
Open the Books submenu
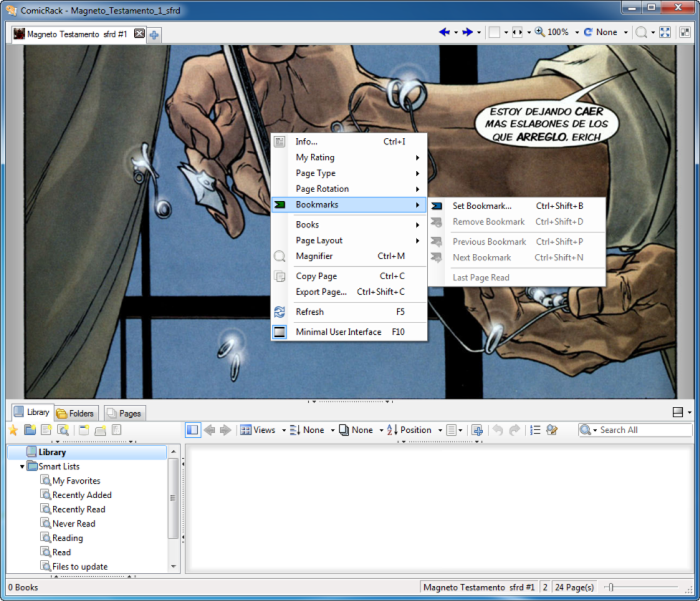click(349, 224)
